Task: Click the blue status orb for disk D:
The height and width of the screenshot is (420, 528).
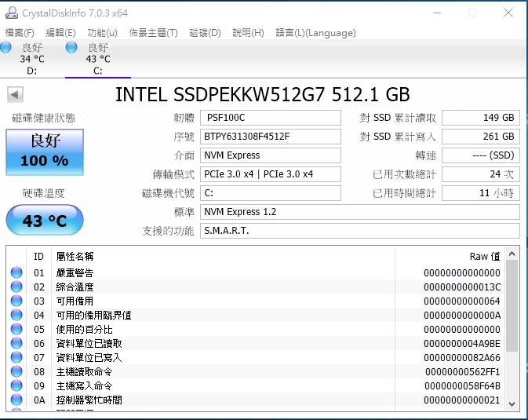Action: [x=5, y=48]
